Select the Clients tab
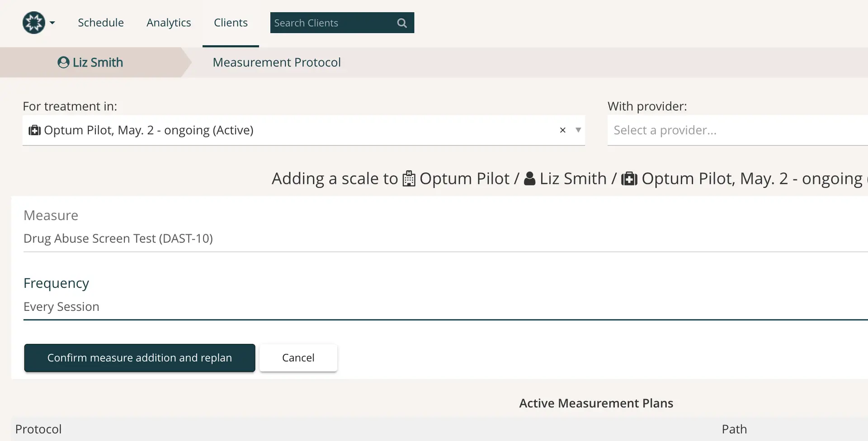 coord(231,23)
